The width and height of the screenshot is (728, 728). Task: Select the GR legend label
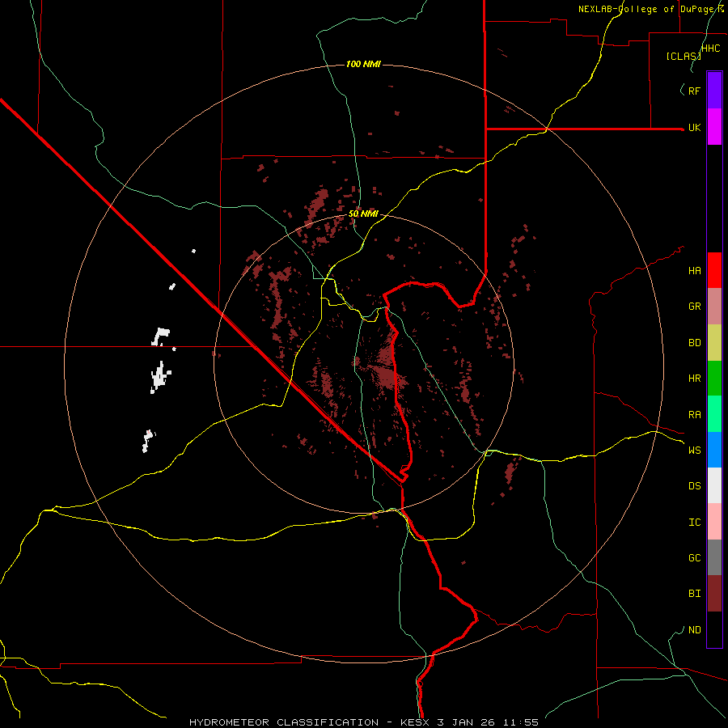(x=694, y=307)
